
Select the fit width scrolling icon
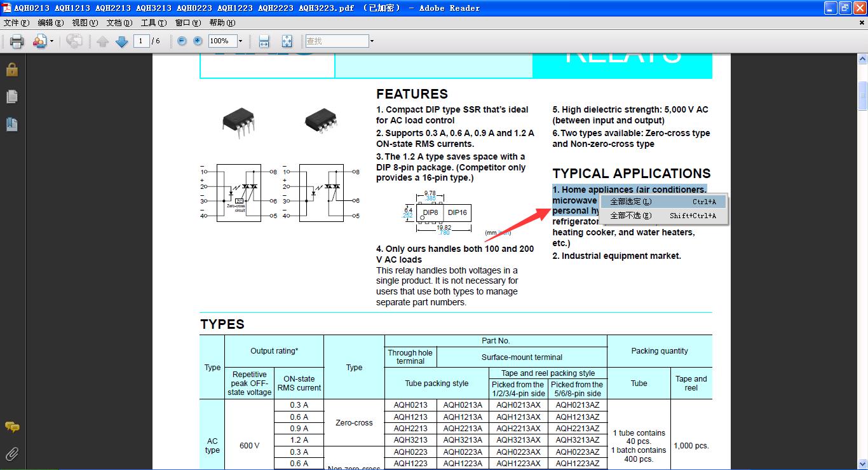(264, 41)
